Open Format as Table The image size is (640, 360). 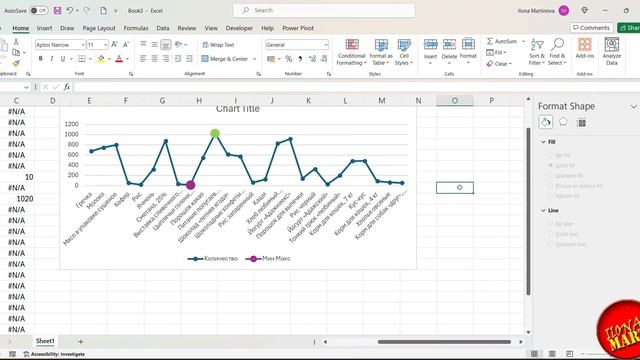[x=381, y=52]
